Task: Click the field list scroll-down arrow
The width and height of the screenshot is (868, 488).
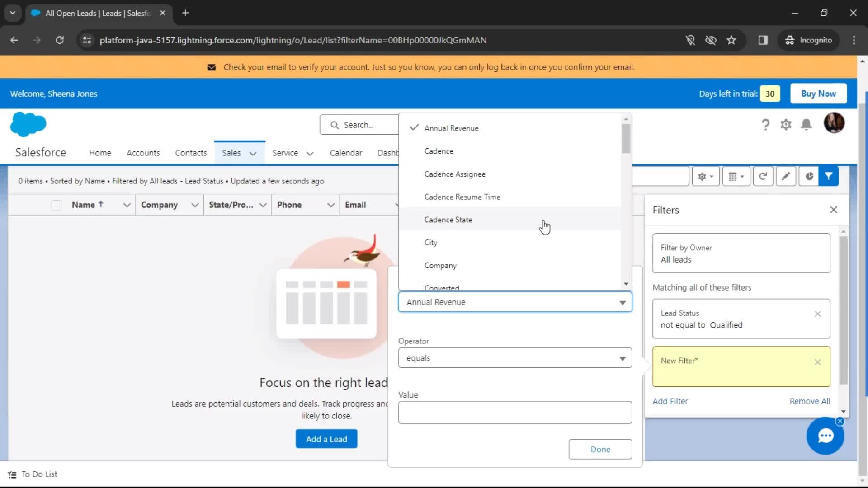Action: point(626,284)
